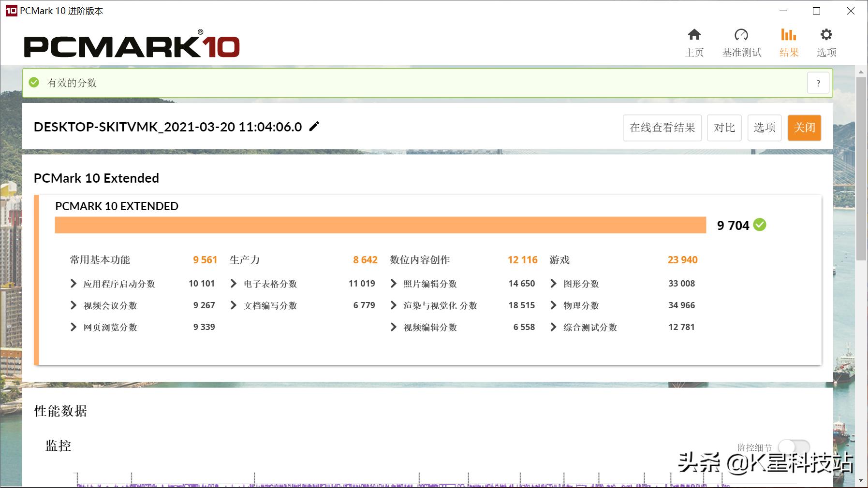Expand the 照片编辑分数 entry

(393, 284)
